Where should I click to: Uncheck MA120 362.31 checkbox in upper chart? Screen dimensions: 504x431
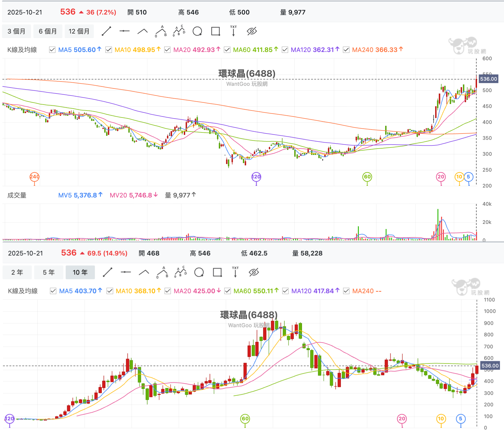click(x=285, y=50)
